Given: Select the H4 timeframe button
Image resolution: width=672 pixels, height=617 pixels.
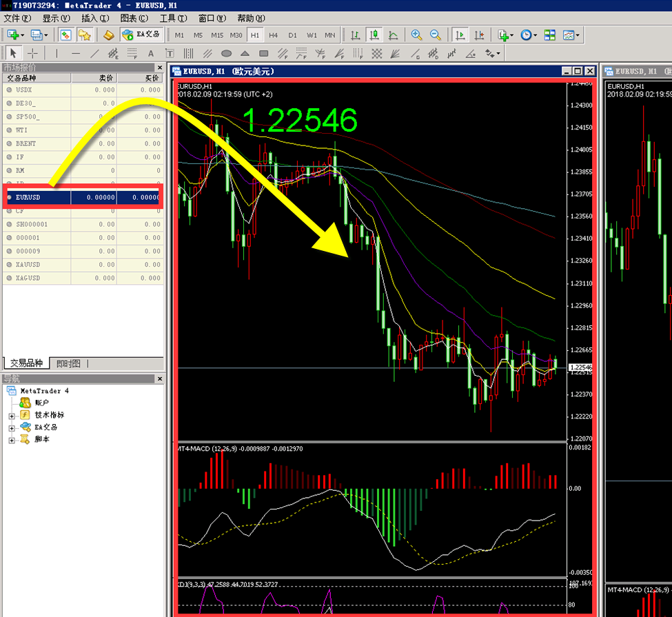Looking at the screenshot, I should click(274, 34).
